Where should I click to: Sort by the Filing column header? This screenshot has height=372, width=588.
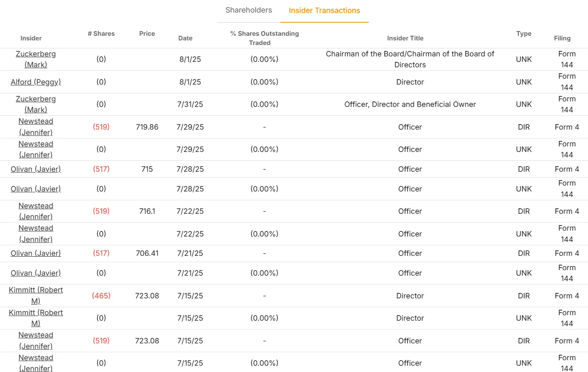[562, 38]
